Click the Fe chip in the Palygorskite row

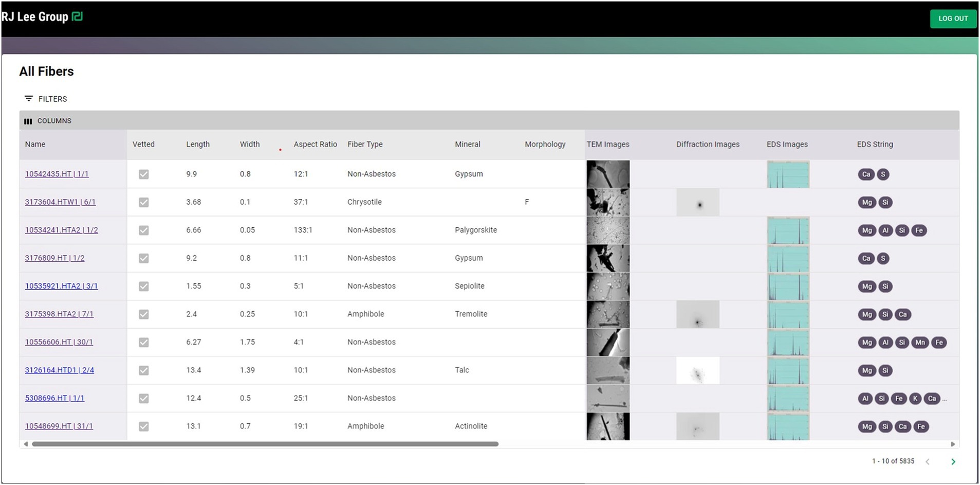[919, 230]
